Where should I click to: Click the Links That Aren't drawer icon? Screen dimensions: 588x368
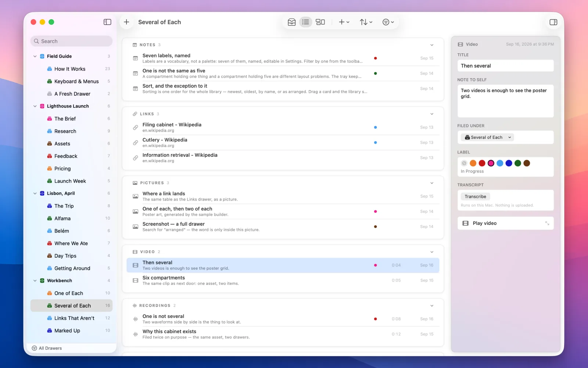coord(50,318)
